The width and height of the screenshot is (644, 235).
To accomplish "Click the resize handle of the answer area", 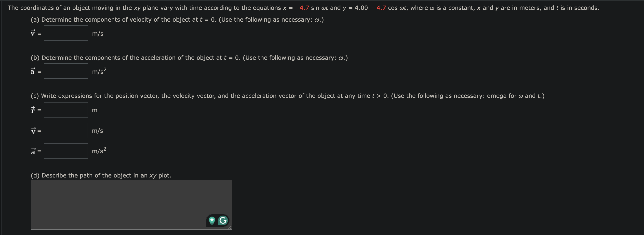I will 230,228.
